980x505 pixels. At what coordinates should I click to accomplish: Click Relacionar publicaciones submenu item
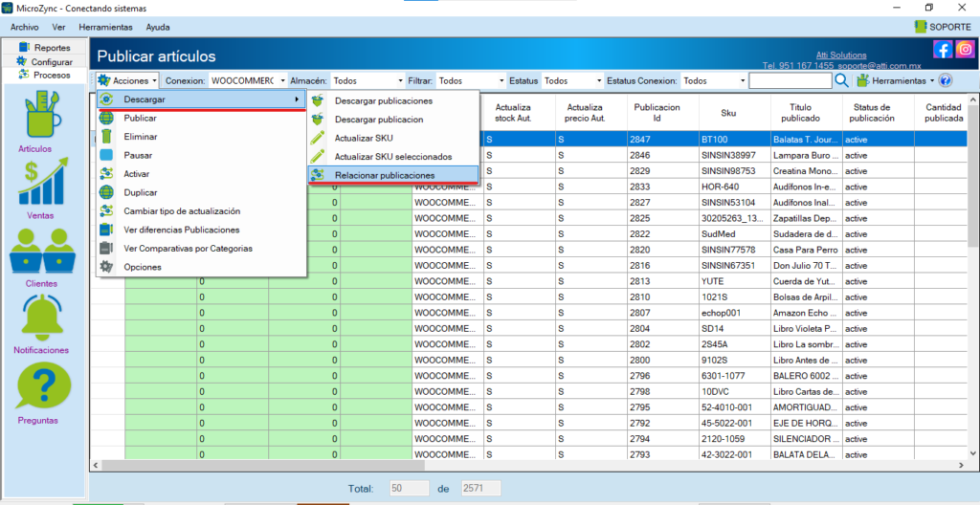tap(393, 176)
